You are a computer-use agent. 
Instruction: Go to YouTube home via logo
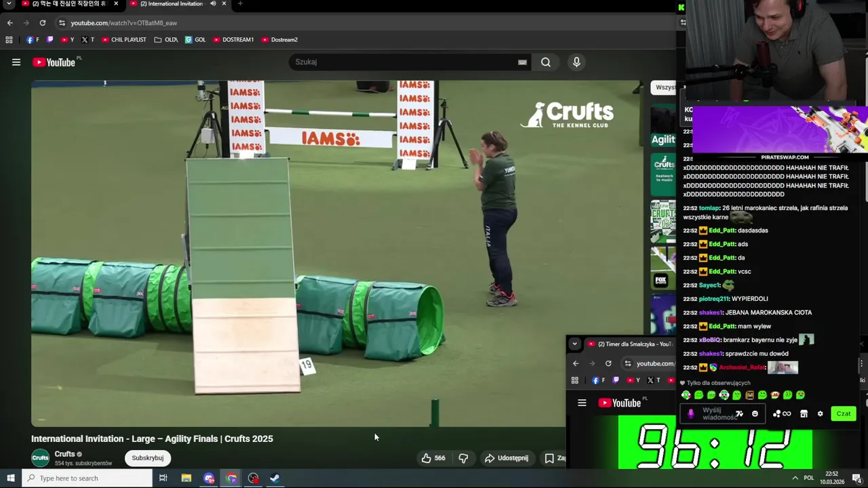pos(54,62)
